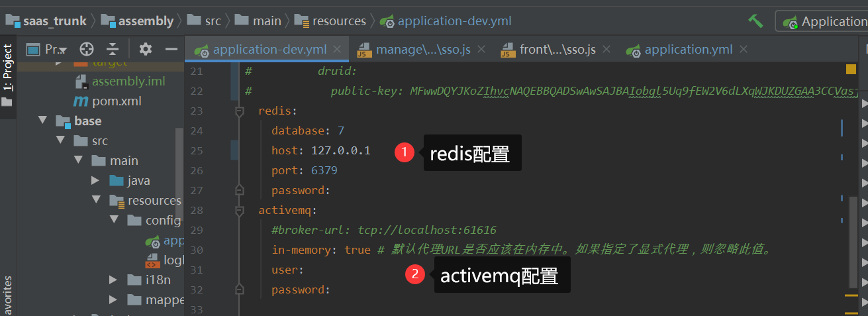
Task: Click assembly in the breadcrumb bar
Action: click(x=137, y=21)
